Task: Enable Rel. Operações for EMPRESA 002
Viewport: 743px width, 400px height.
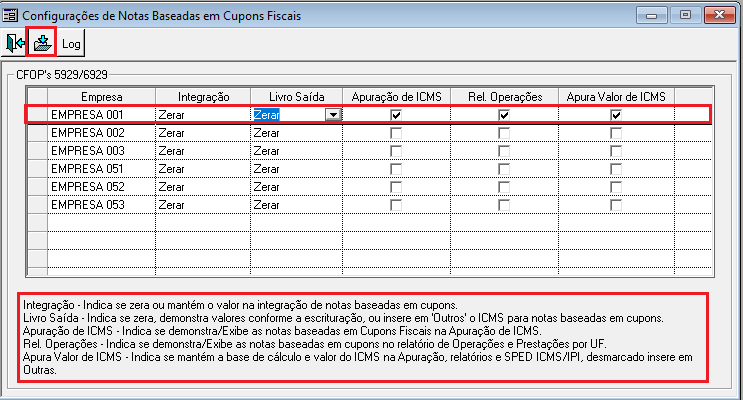Action: coord(504,133)
